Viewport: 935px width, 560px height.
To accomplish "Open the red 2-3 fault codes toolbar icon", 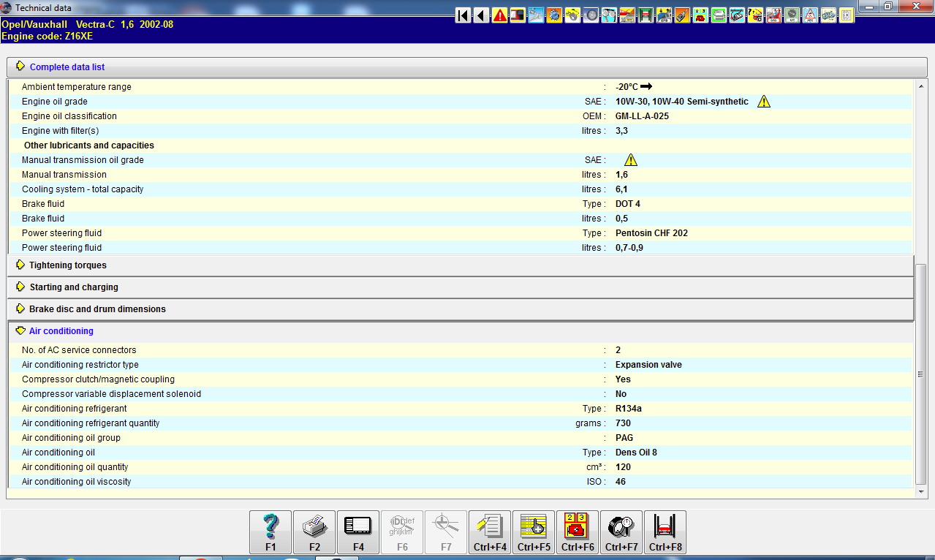I will [701, 15].
